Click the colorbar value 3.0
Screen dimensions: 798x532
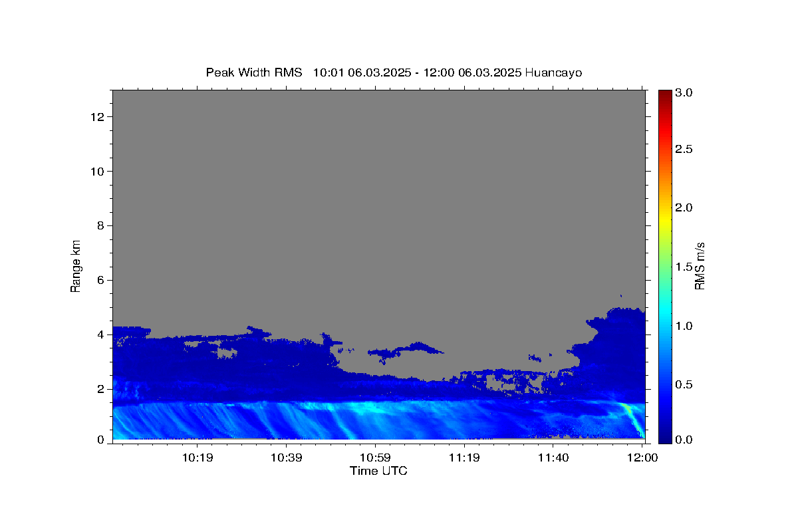click(685, 93)
